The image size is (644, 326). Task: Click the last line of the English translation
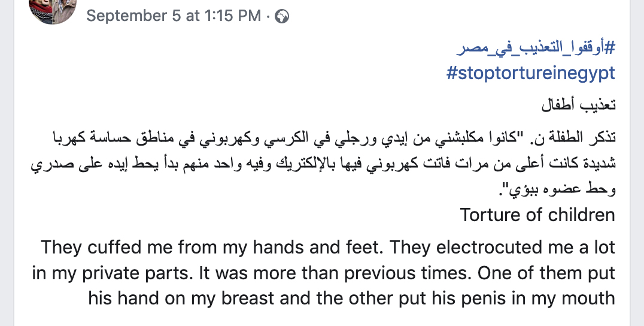(x=351, y=298)
